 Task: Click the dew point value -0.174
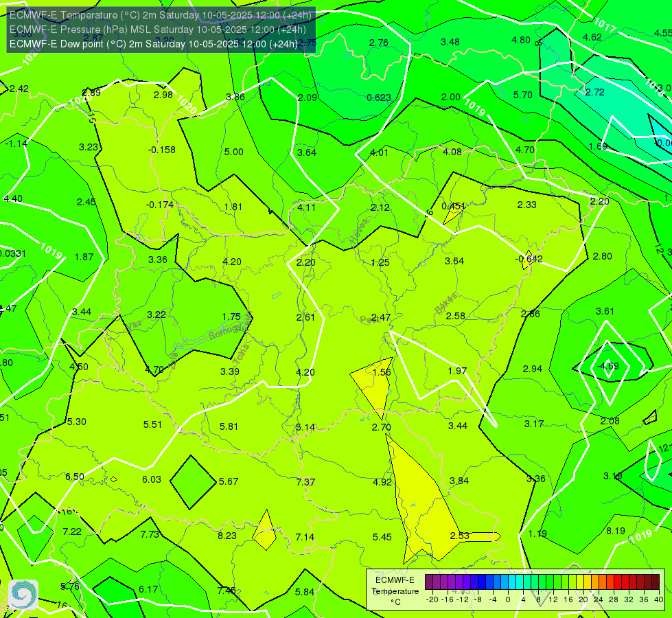(x=160, y=205)
